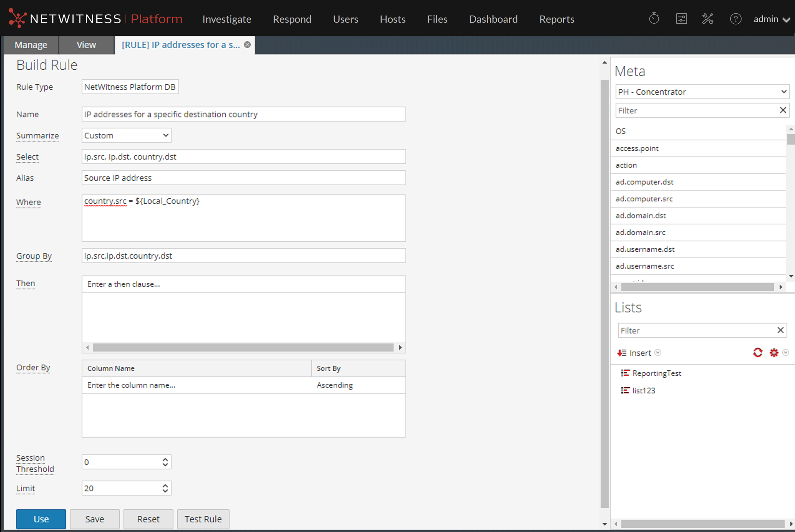Click the Test Rule button
This screenshot has width=795, height=532.
[x=203, y=519]
